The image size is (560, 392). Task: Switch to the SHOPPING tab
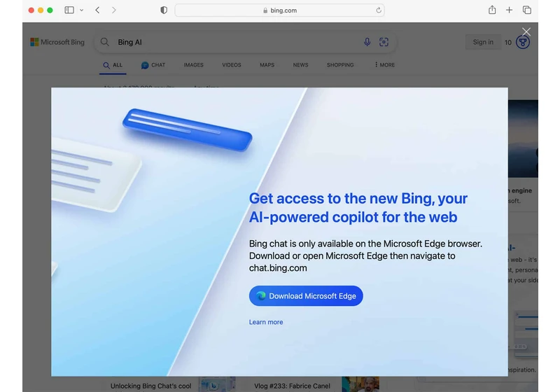point(340,65)
